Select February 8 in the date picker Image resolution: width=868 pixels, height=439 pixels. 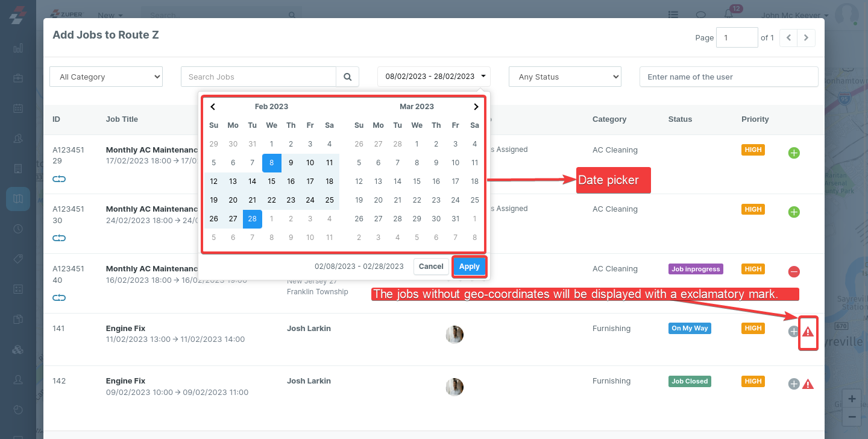[272, 163]
